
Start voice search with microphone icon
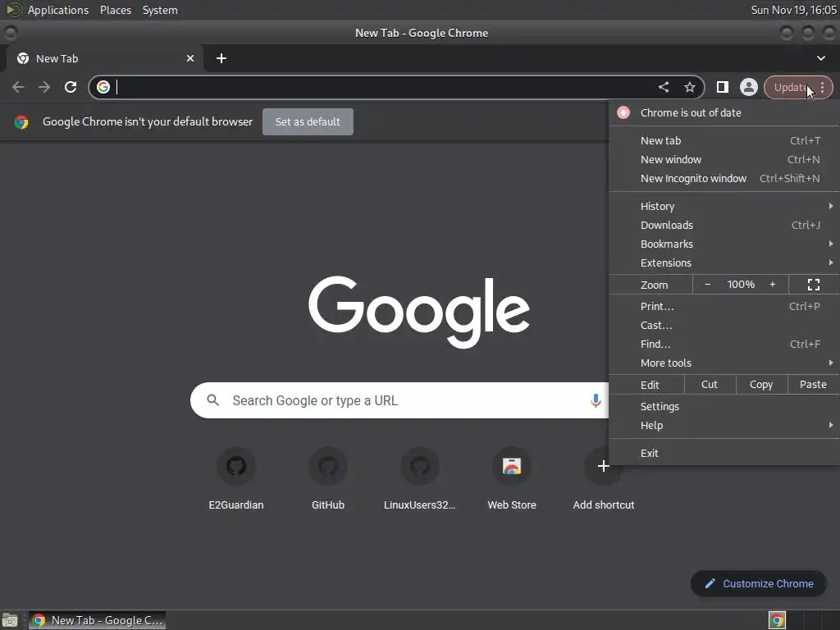coord(596,400)
